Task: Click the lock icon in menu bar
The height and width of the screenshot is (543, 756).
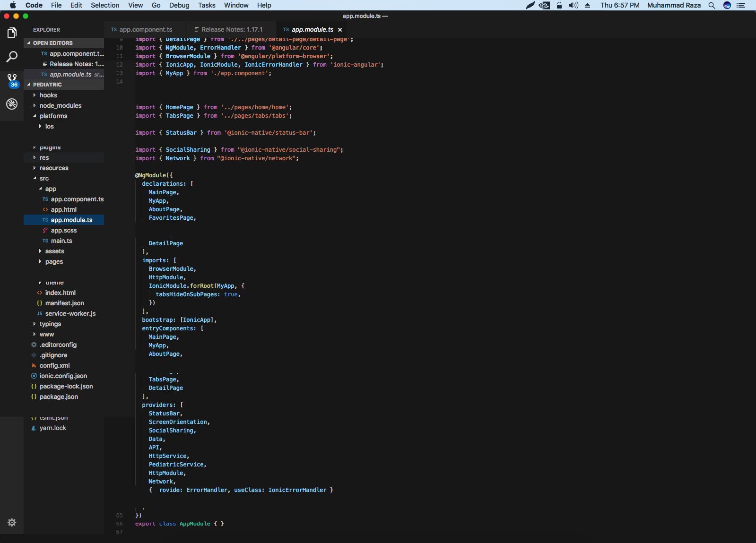Action: click(559, 5)
